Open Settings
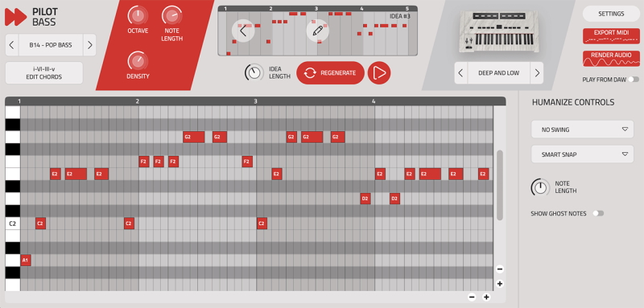This screenshot has height=308, width=644. pyautogui.click(x=611, y=14)
